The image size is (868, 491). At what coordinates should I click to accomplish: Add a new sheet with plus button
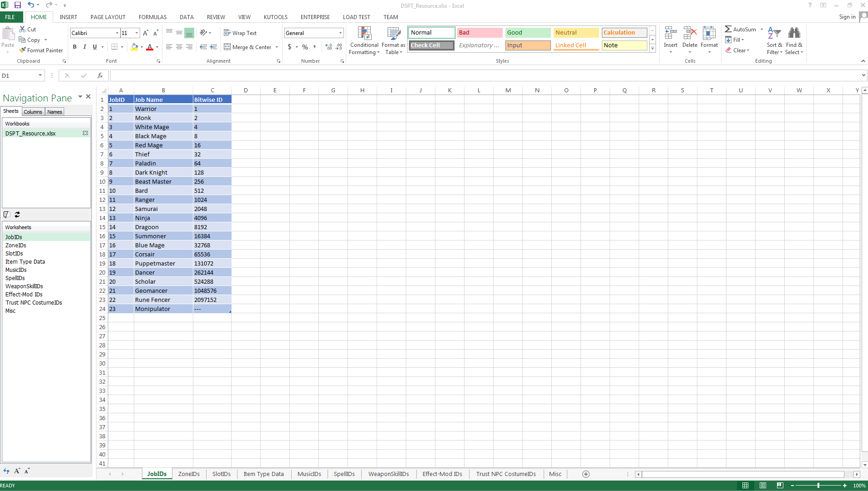(x=586, y=474)
